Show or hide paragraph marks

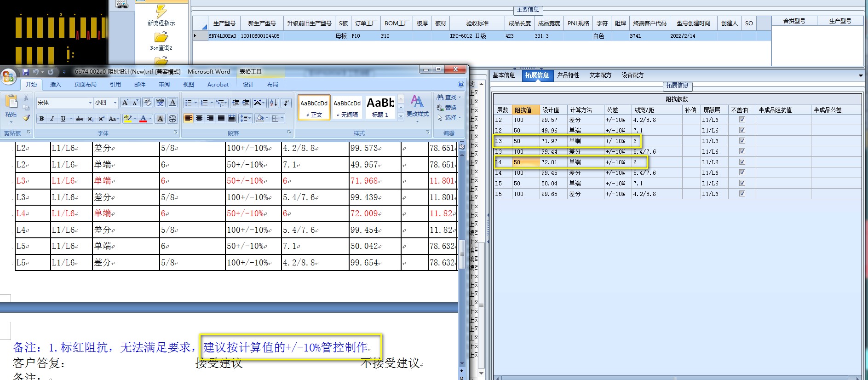pyautogui.click(x=286, y=103)
